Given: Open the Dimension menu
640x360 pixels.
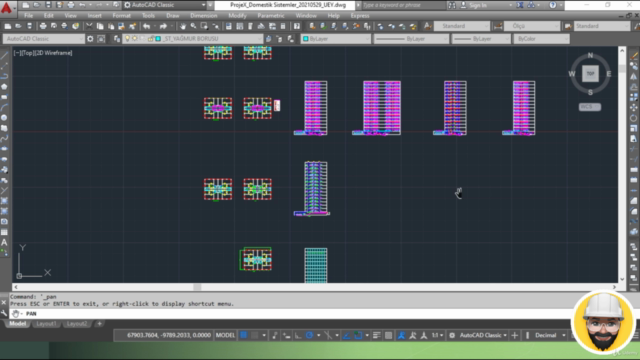Looking at the screenshot, I should pos(204,16).
